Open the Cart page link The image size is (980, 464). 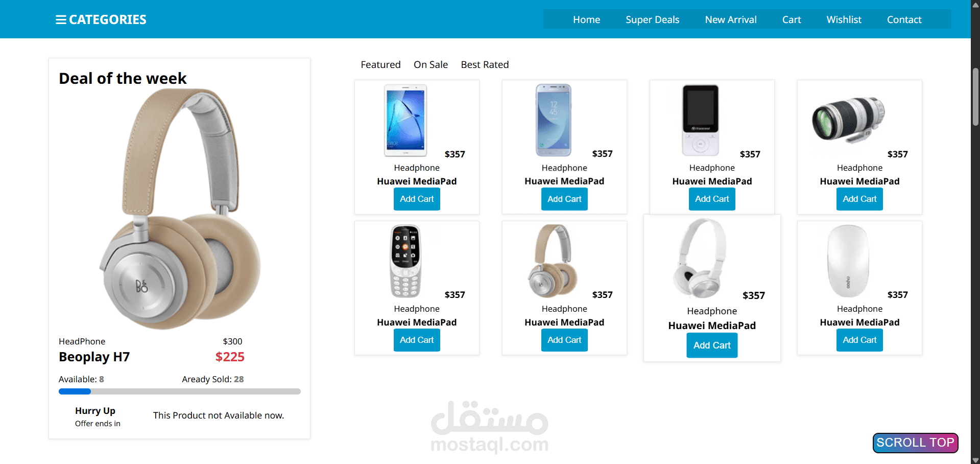pyautogui.click(x=792, y=19)
